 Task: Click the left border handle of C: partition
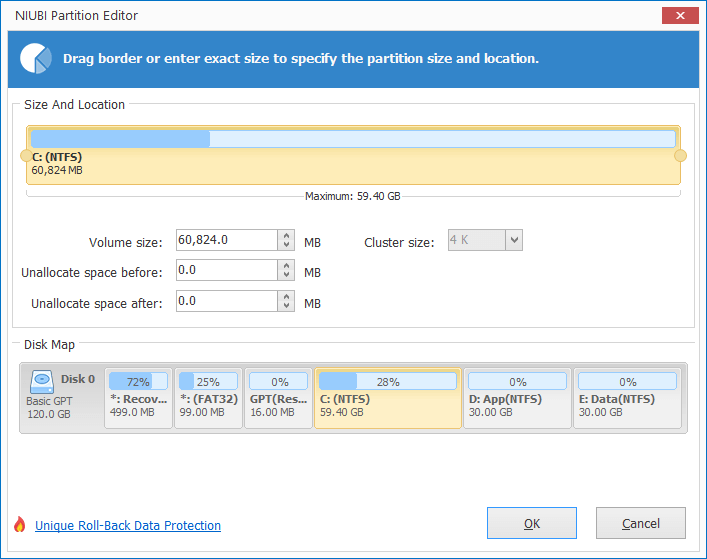(x=26, y=156)
